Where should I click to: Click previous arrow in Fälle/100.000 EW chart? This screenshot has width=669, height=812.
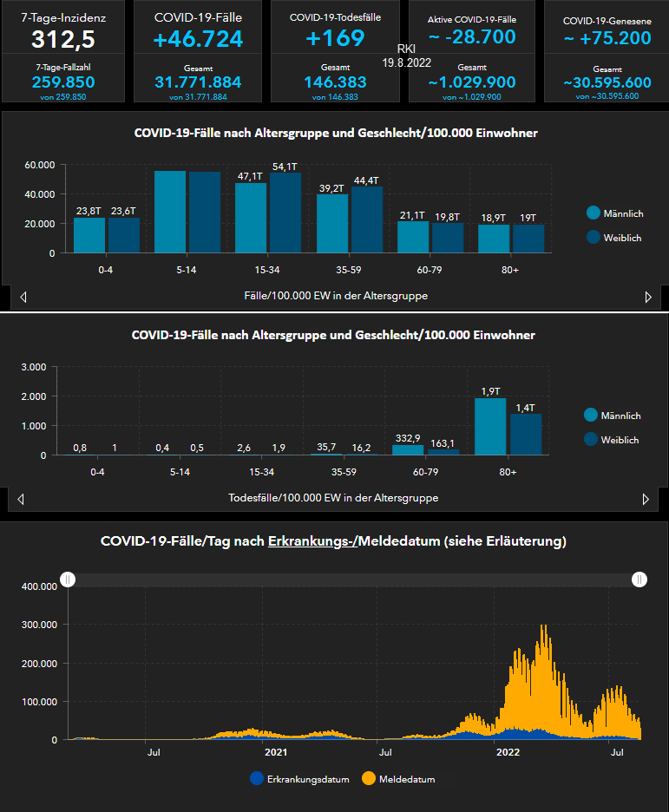(23, 297)
